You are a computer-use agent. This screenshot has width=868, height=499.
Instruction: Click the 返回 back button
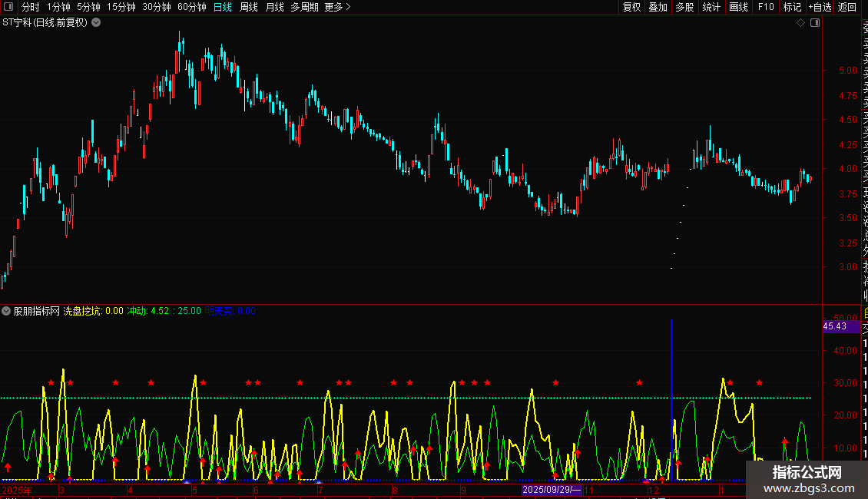pos(847,7)
